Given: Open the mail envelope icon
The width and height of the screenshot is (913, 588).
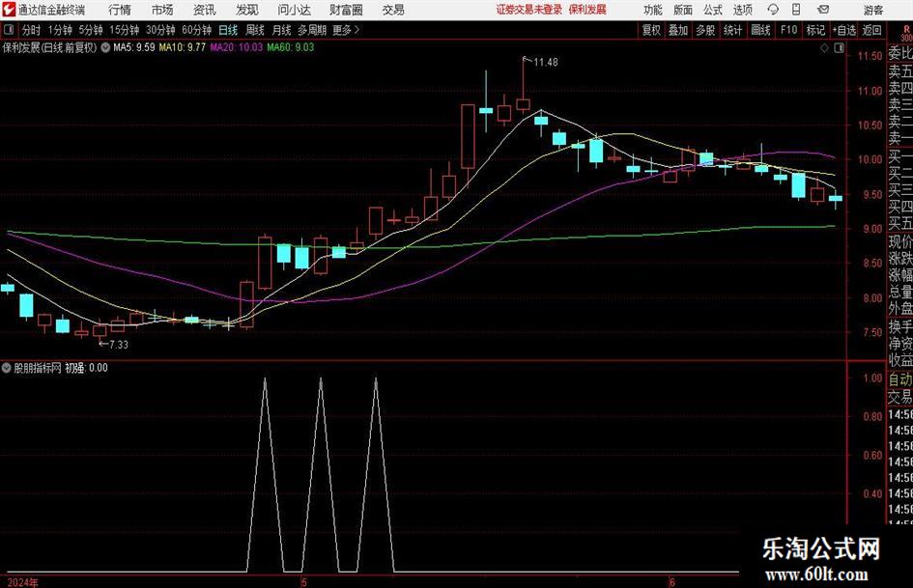Looking at the screenshot, I should (x=823, y=10).
